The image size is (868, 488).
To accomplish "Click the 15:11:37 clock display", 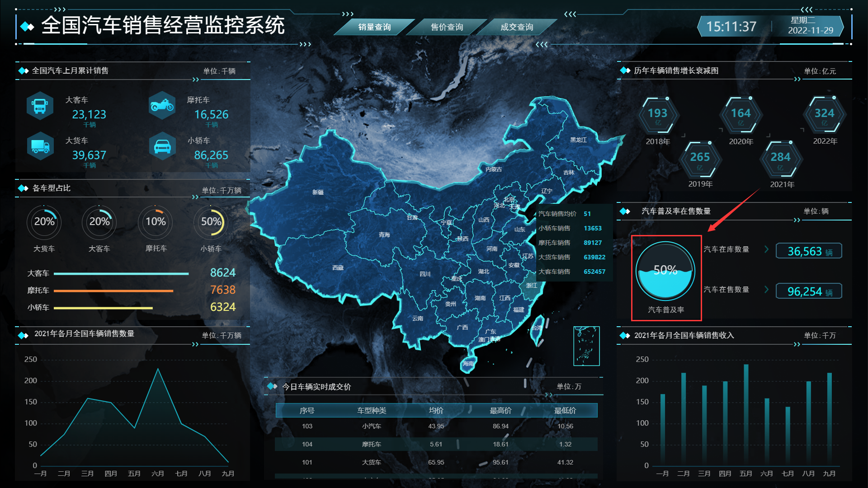I will [731, 27].
